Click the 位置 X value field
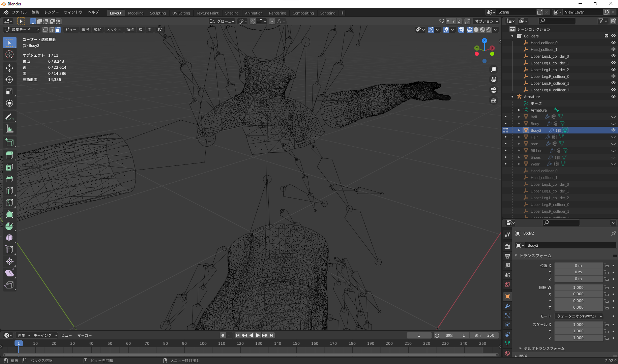The width and height of the screenshot is (618, 364). click(578, 266)
